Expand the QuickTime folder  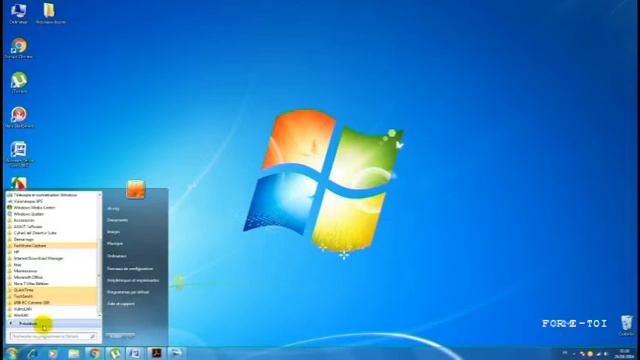(x=52, y=290)
